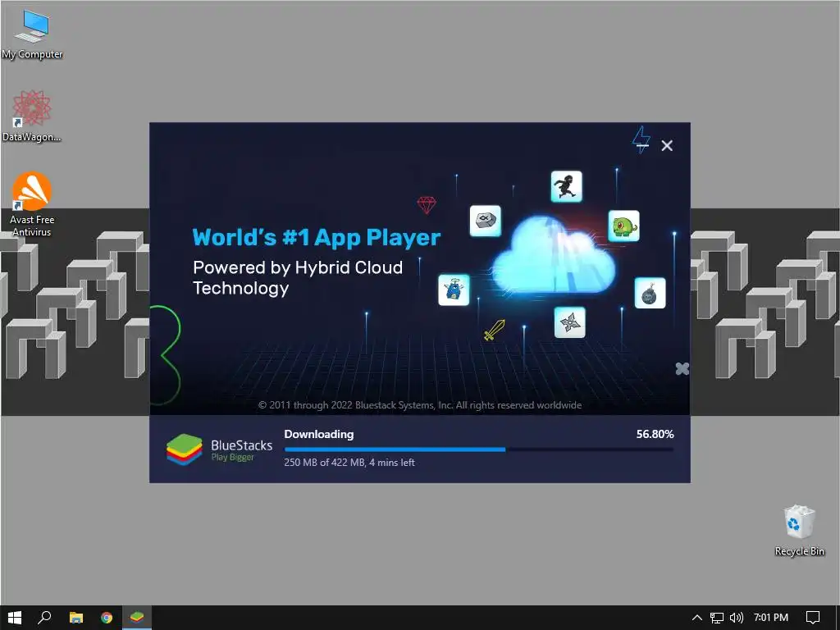
Task: Click the 'World's #1 App Player' heading
Action: pyautogui.click(x=316, y=237)
